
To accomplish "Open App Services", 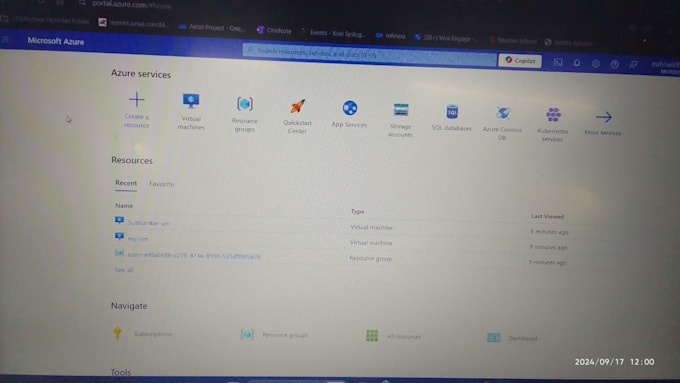I will pyautogui.click(x=350, y=114).
